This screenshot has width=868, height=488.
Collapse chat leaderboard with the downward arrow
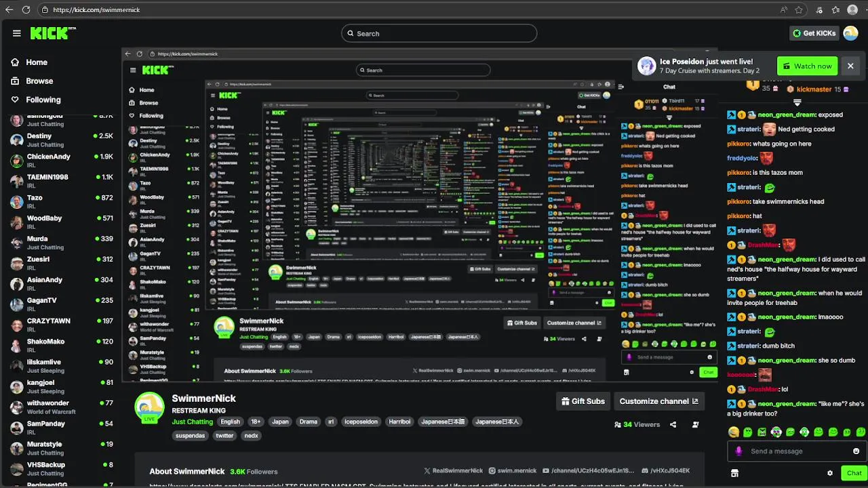click(x=797, y=102)
